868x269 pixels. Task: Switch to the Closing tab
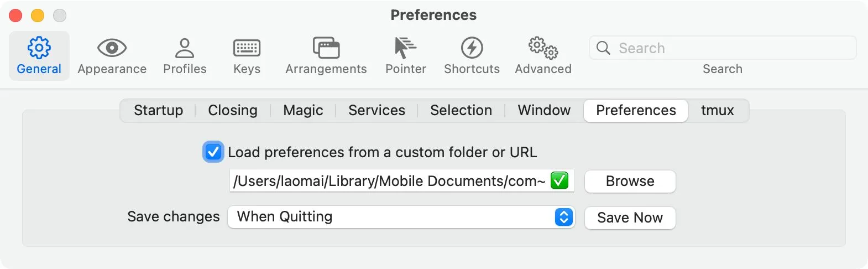point(233,110)
